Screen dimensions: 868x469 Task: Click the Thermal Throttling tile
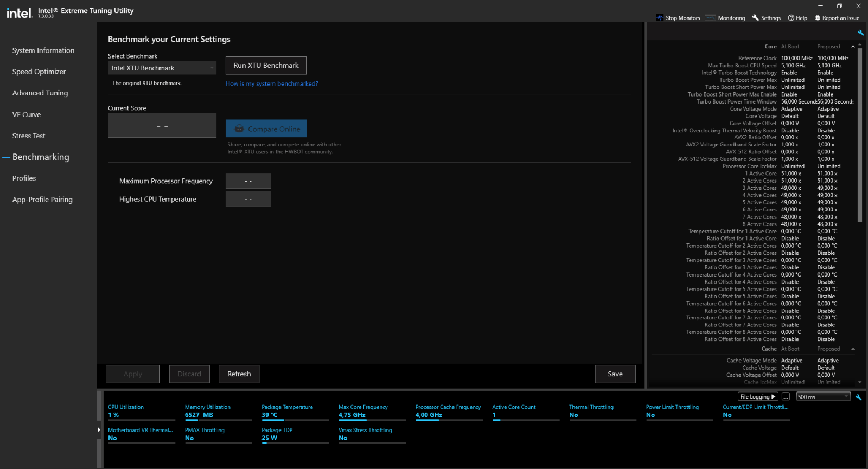click(x=603, y=412)
